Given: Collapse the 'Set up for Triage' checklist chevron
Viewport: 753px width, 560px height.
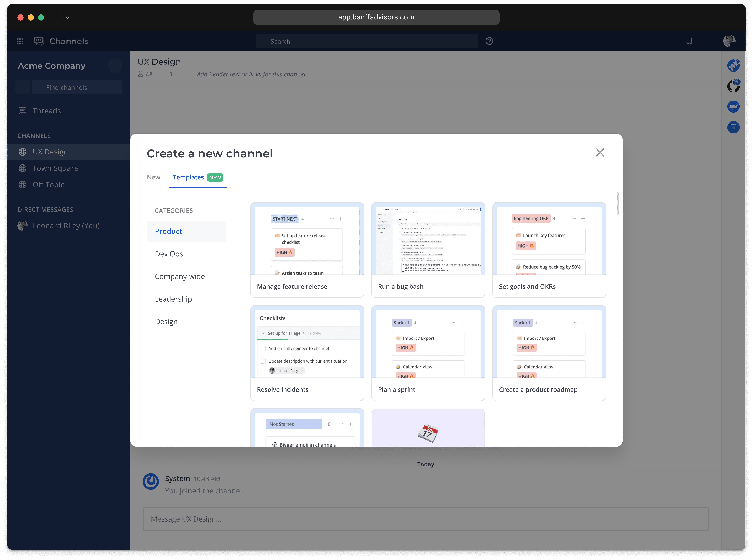Looking at the screenshot, I should coord(263,333).
